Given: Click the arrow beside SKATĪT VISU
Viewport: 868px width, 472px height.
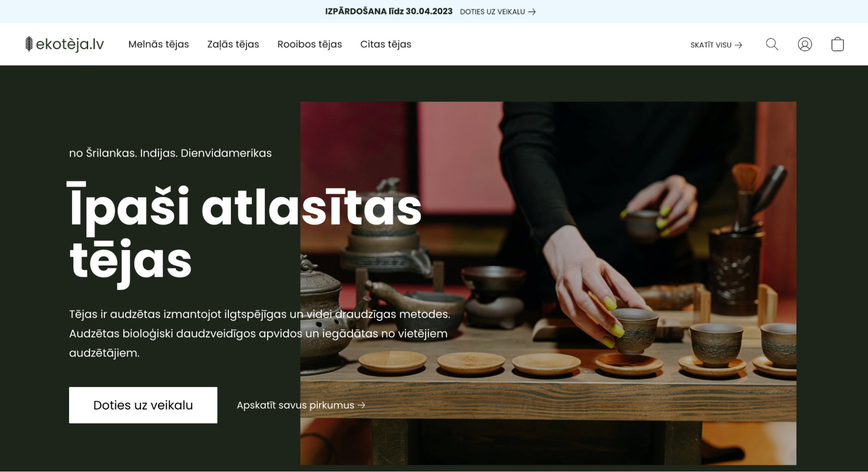Looking at the screenshot, I should [x=738, y=44].
